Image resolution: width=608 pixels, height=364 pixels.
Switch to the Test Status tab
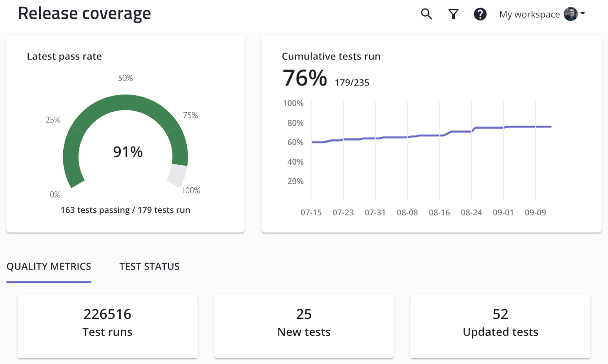pyautogui.click(x=149, y=266)
